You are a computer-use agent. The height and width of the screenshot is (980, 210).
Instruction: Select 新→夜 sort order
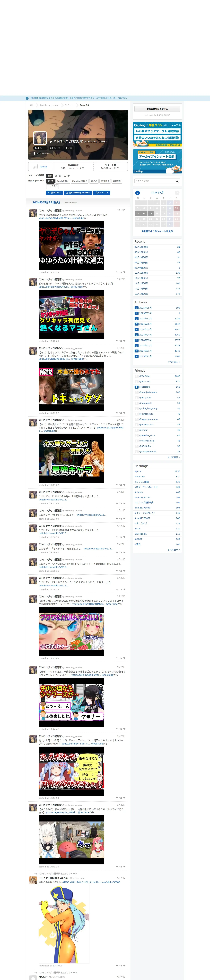pyautogui.click(x=58, y=176)
